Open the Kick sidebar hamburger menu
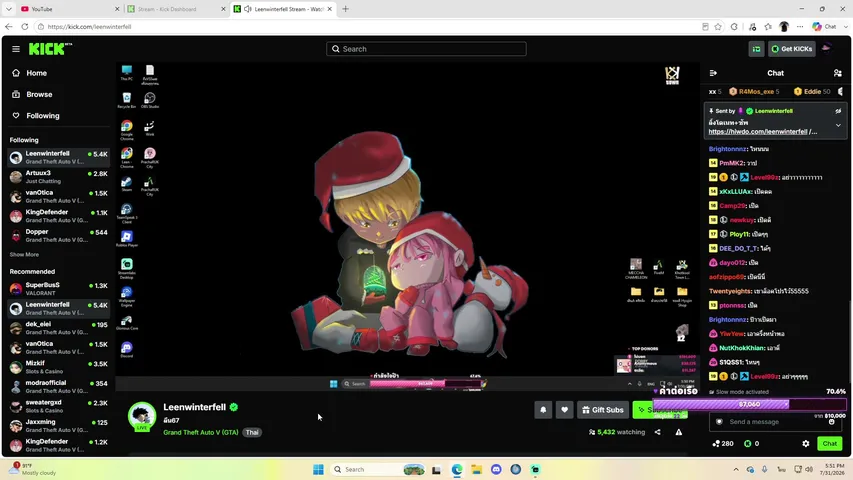The image size is (853, 480). tap(16, 49)
